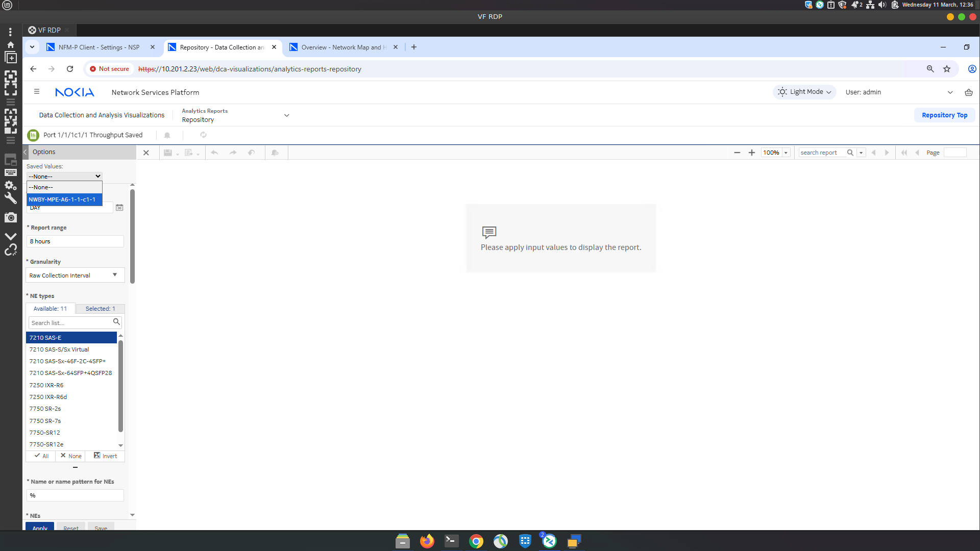Click the name pattern for NEs field
Image resolution: width=980 pixels, height=551 pixels.
tap(75, 495)
